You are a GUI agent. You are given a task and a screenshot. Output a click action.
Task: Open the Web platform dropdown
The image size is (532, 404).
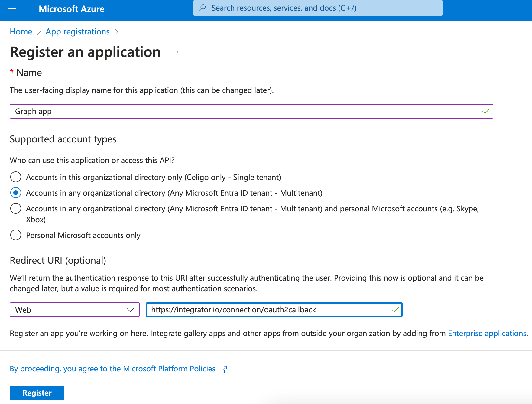pos(75,310)
